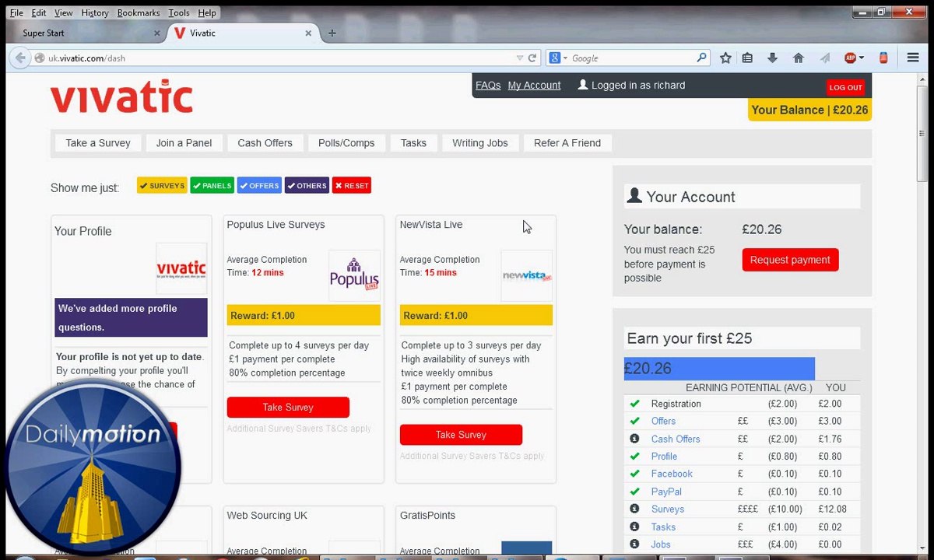
Task: Go to the browser home page icon
Action: [x=798, y=58]
